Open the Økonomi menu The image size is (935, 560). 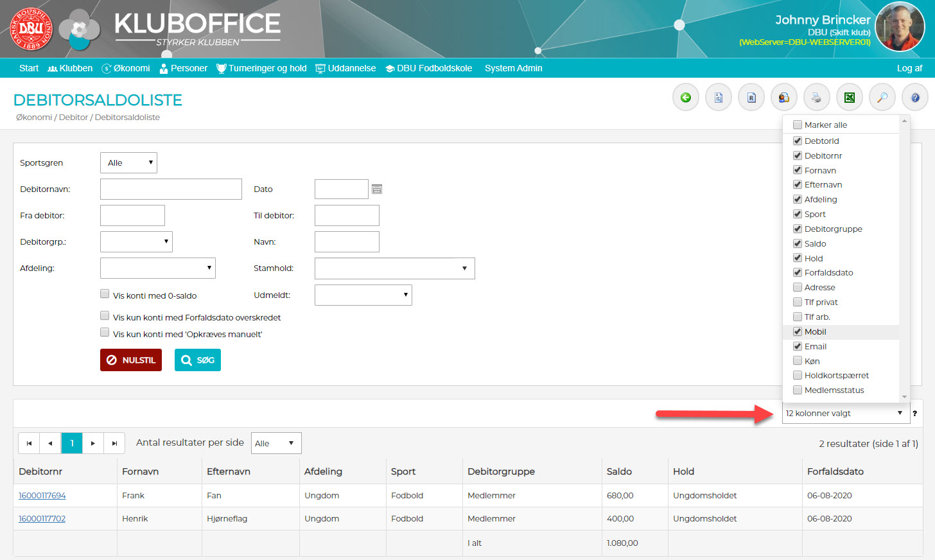pos(126,68)
